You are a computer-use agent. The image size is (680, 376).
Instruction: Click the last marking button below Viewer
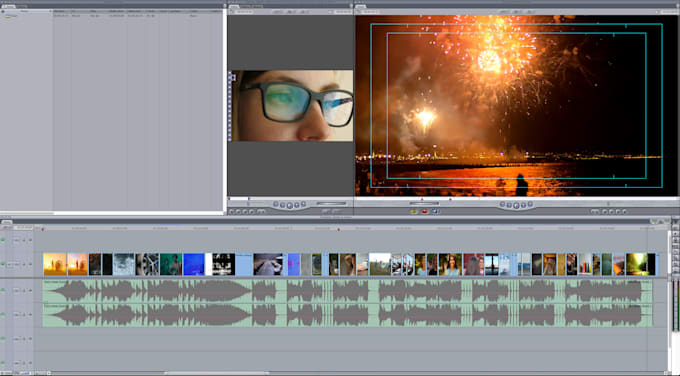pyautogui.click(x=261, y=212)
